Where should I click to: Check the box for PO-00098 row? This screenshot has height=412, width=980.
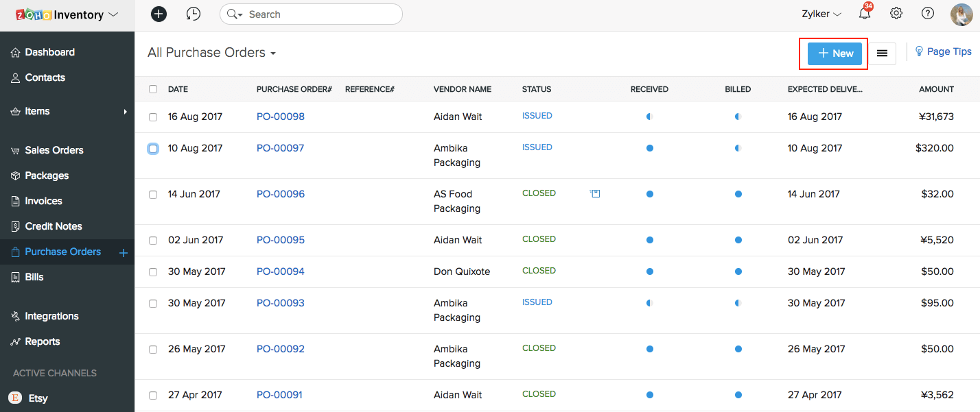pyautogui.click(x=153, y=117)
